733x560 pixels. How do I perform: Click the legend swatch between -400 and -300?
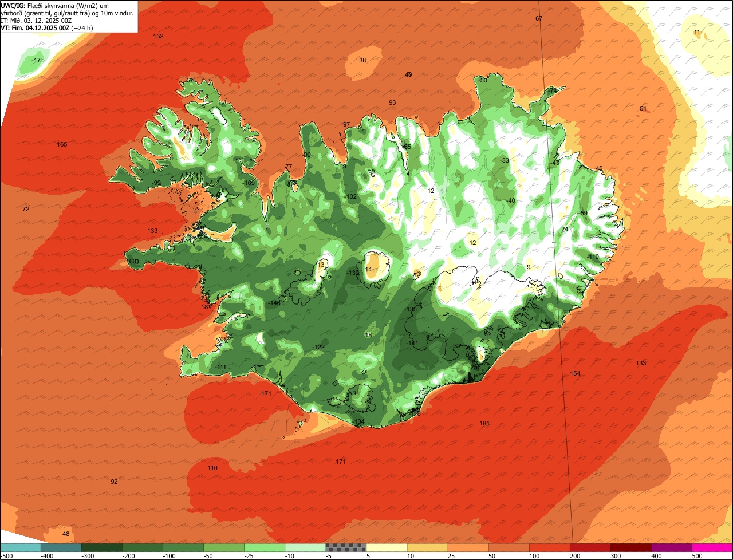(61, 547)
